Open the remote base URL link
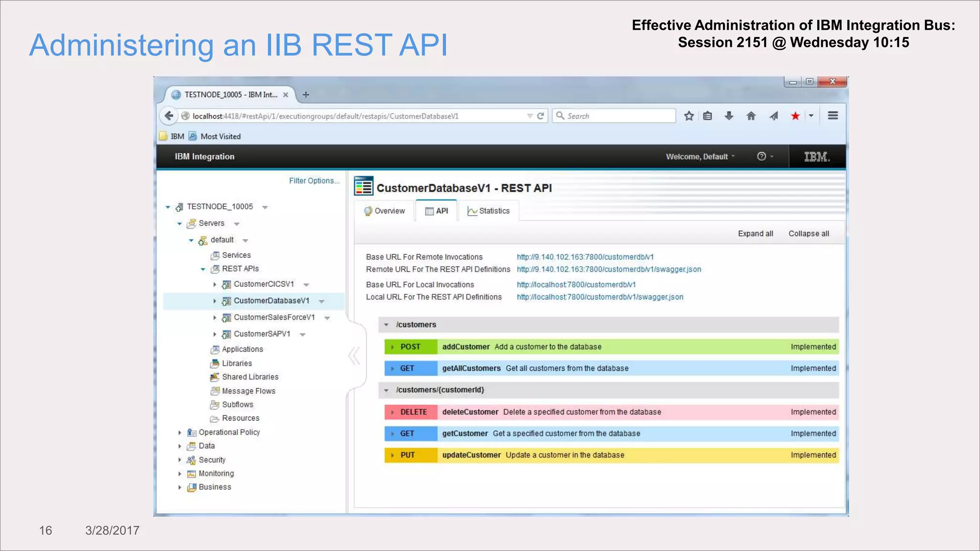The height and width of the screenshot is (551, 980). tap(585, 257)
